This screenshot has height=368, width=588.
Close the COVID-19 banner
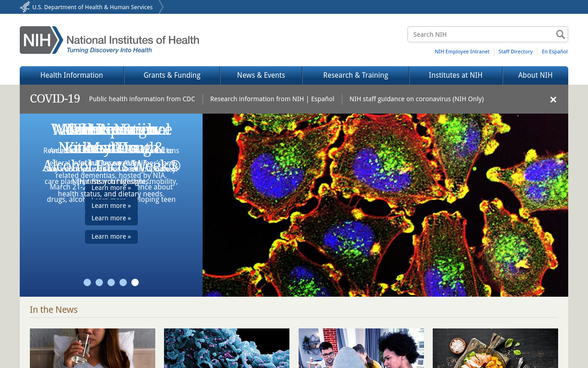point(553,99)
